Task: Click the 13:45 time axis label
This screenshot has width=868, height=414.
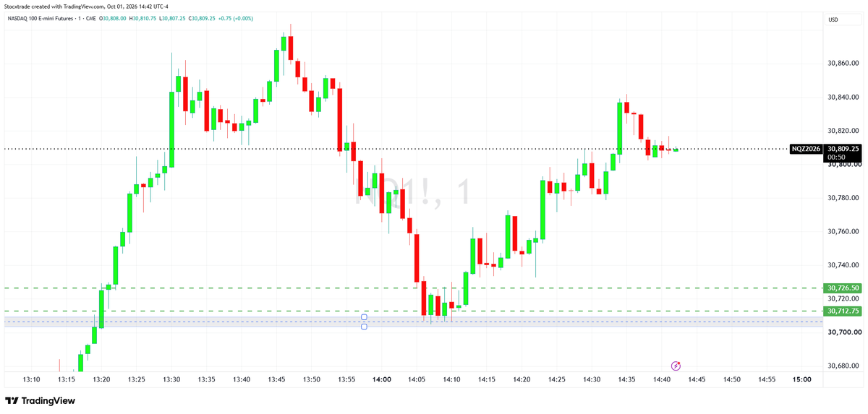Action: tap(277, 379)
